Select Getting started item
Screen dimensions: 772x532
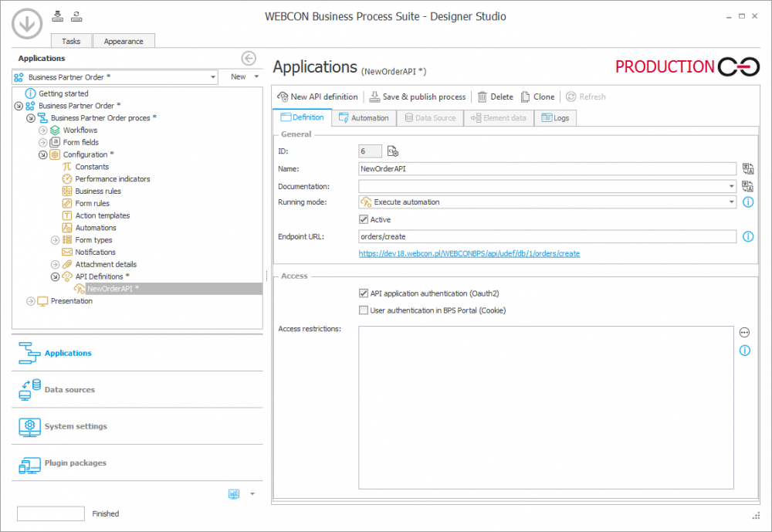point(63,93)
